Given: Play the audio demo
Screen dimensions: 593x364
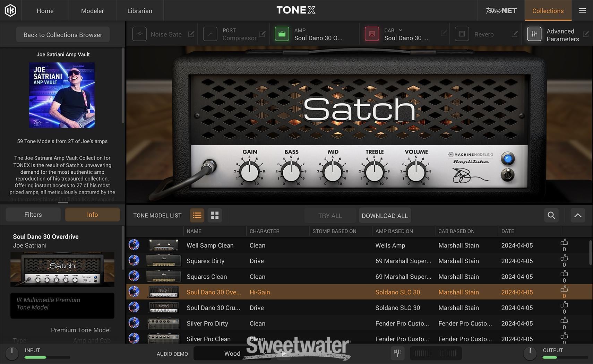Looking at the screenshot, I should pyautogui.click(x=284, y=353).
